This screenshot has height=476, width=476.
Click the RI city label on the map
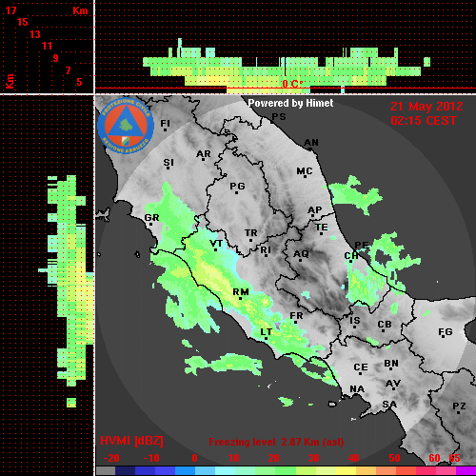[x=266, y=250]
